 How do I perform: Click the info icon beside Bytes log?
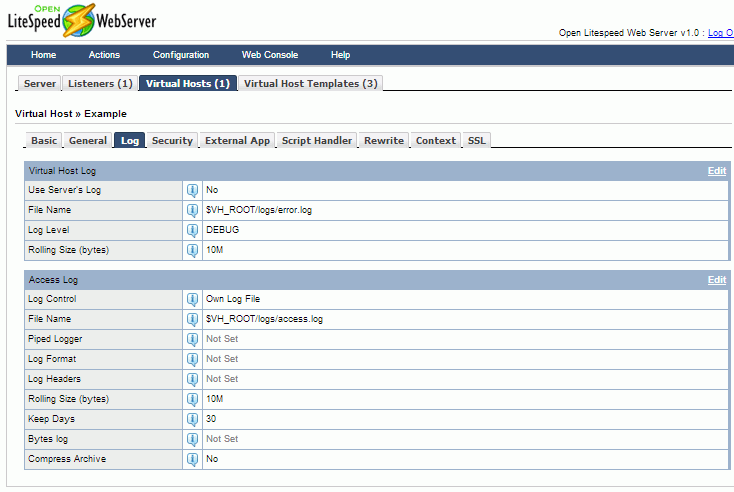pyautogui.click(x=192, y=439)
